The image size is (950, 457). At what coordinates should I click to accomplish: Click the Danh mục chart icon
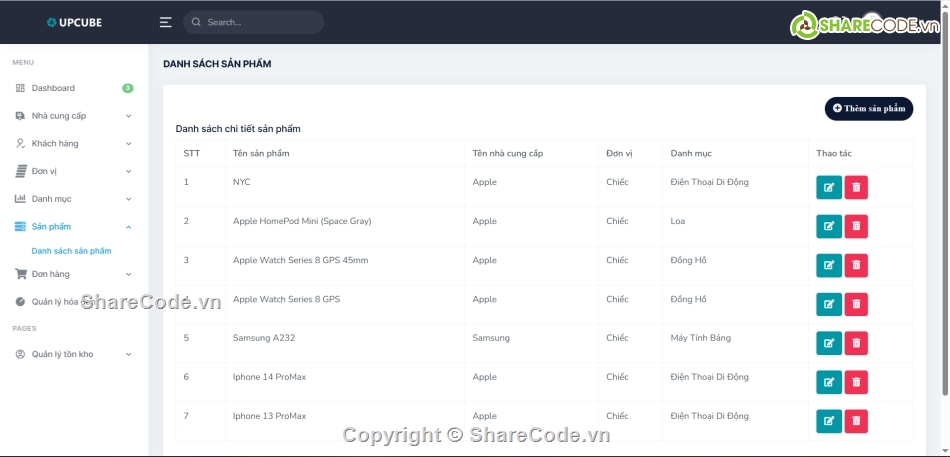20,199
